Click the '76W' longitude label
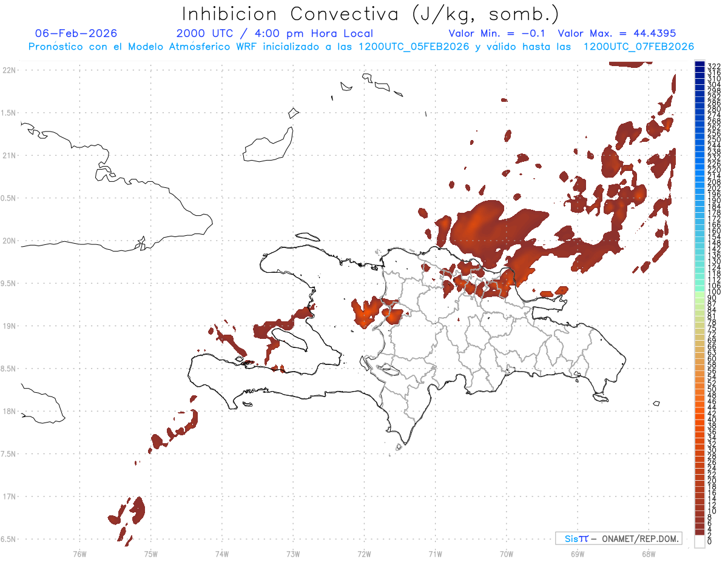The height and width of the screenshot is (562, 728). click(x=79, y=553)
